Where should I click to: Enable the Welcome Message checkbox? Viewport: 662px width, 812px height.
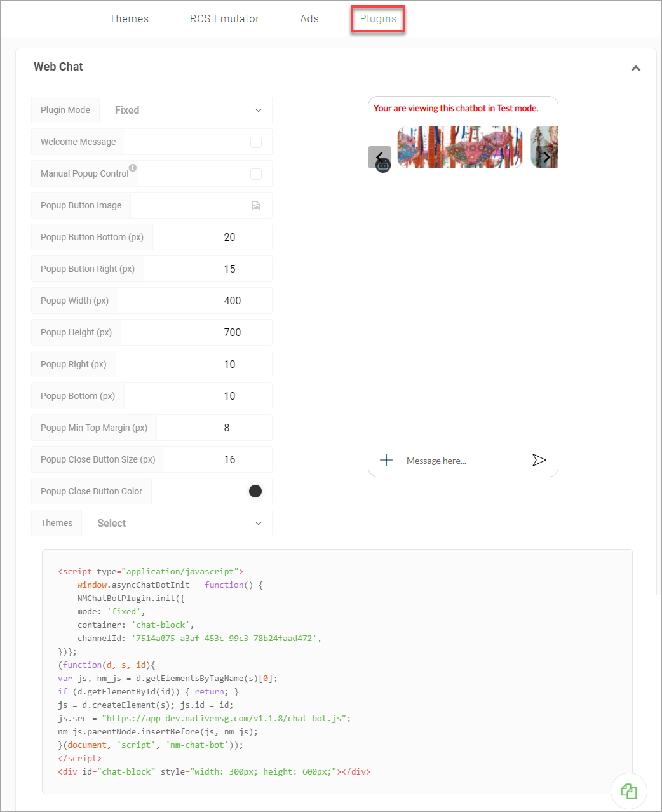pos(256,142)
